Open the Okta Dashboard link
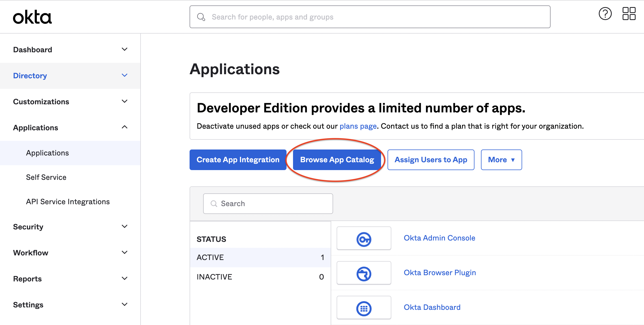 coord(432,307)
